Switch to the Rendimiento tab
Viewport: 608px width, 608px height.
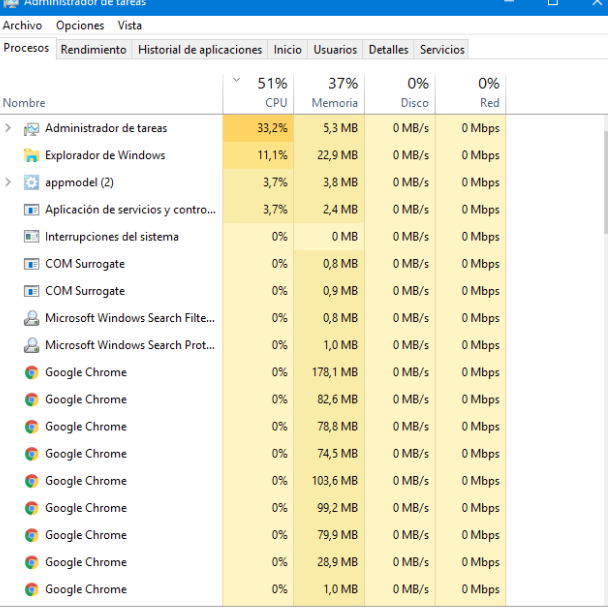[93, 50]
